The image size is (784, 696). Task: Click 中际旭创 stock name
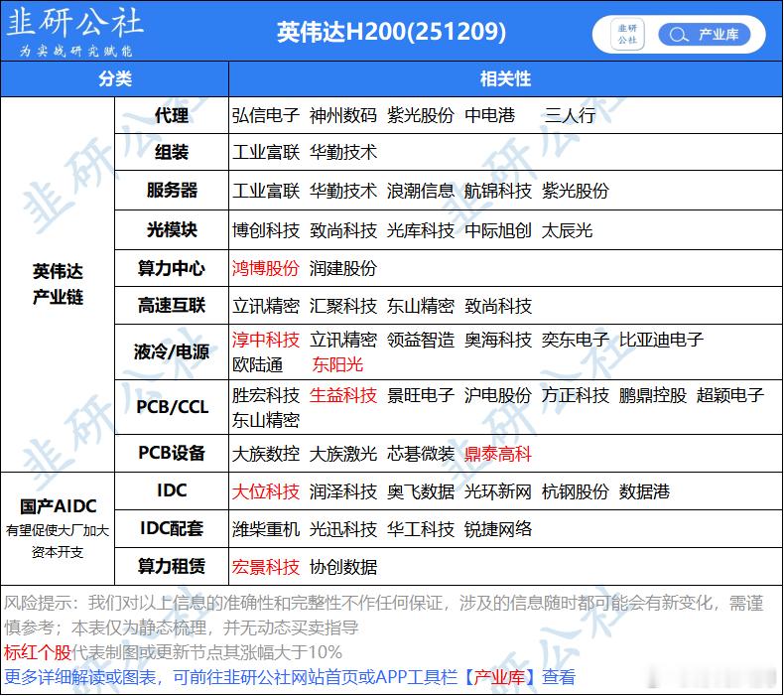[x=498, y=230]
